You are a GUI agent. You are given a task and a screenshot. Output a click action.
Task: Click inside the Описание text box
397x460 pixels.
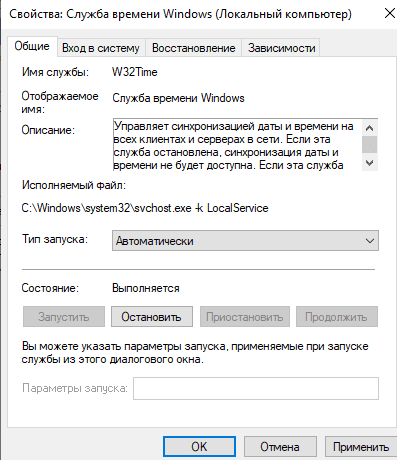tap(237, 145)
